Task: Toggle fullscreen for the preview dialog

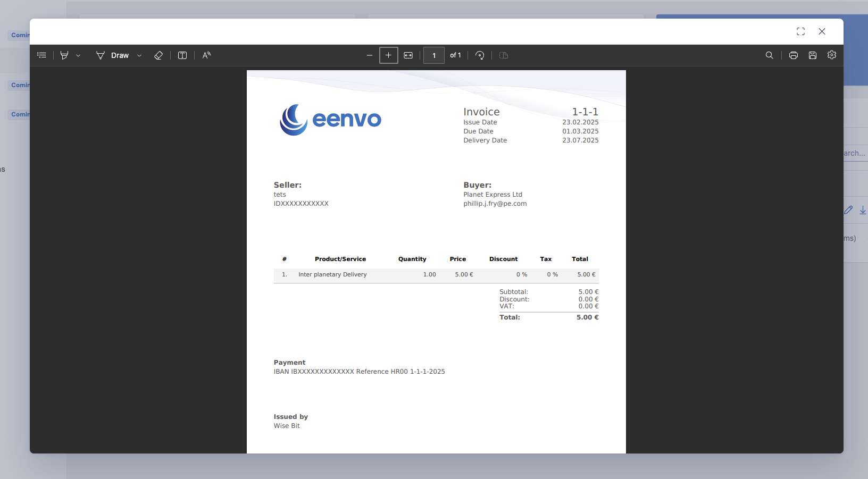Action: [800, 31]
